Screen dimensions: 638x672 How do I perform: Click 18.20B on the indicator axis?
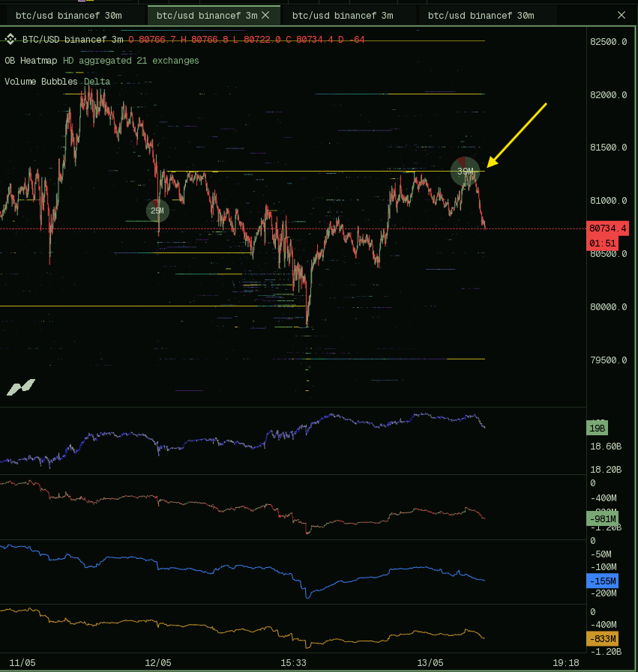[x=606, y=470]
